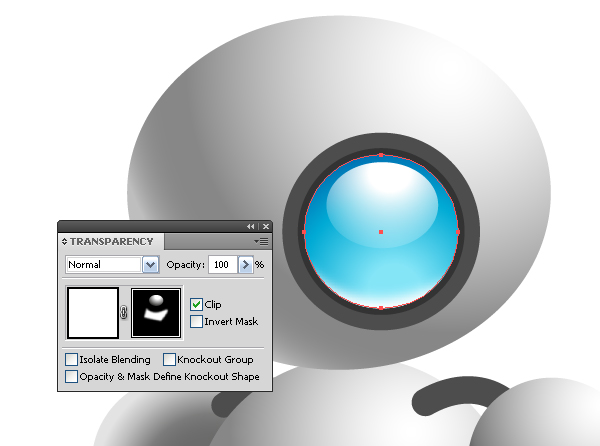The image size is (600, 446).
Task: Cycle panel view with Transparency tab arrows
Action: [x=64, y=241]
